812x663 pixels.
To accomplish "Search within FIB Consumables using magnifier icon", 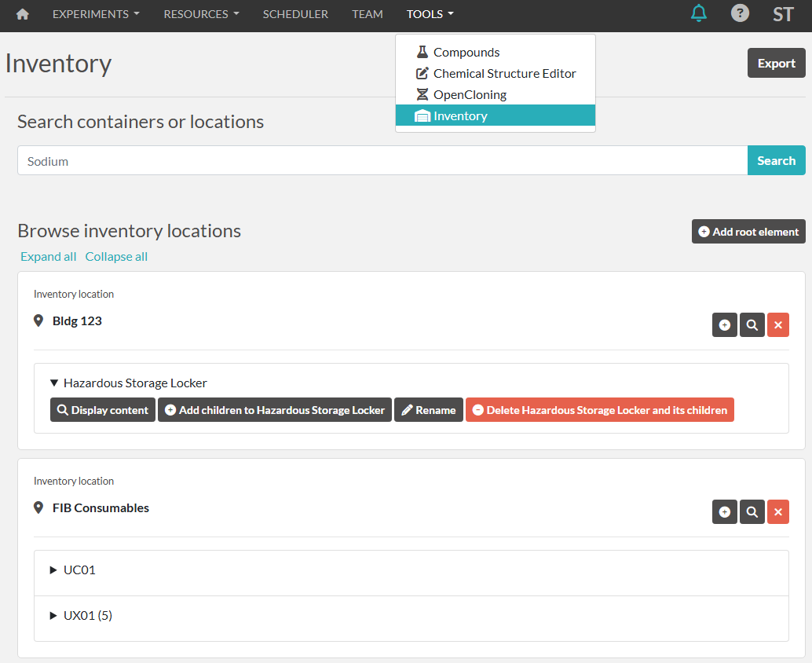I will point(752,511).
